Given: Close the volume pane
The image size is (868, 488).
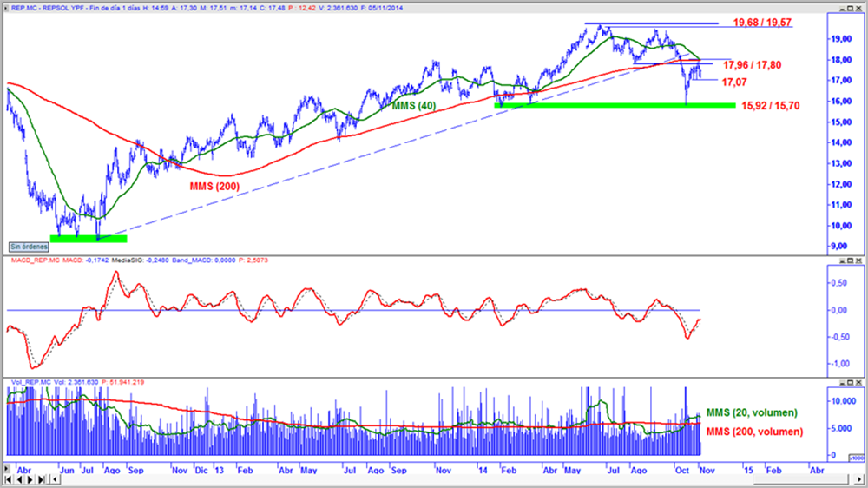Looking at the screenshot, I should 859,383.
